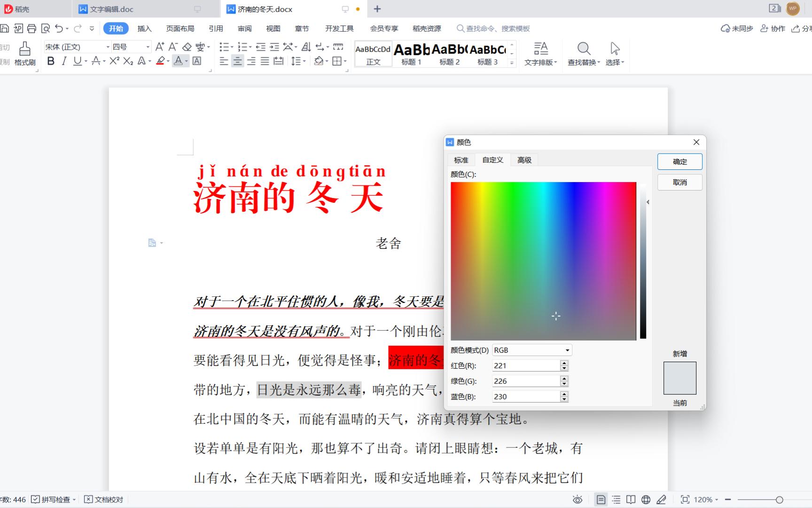Decrease paragraph indent
This screenshot has height=508, width=812.
(260, 47)
